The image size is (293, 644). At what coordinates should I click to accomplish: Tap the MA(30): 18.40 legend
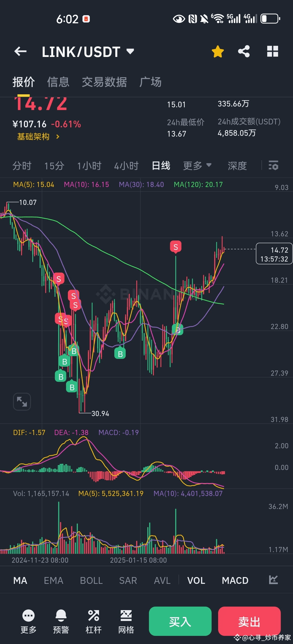[x=141, y=185]
